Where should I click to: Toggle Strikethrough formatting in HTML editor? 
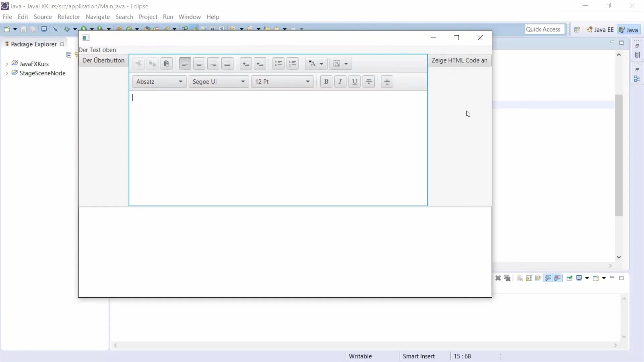(369, 82)
